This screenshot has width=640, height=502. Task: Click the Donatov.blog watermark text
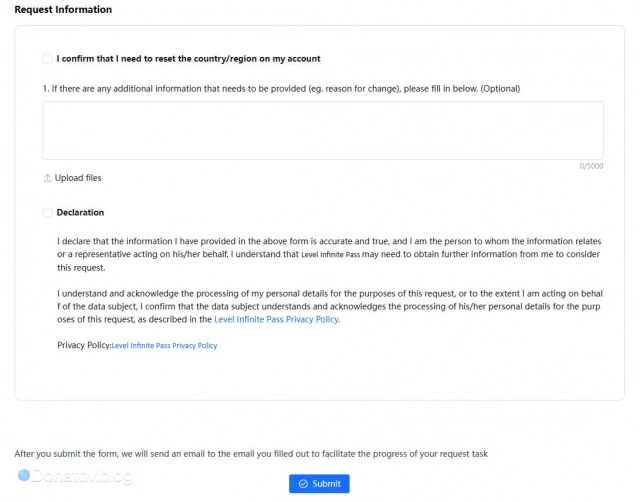[x=82, y=476]
